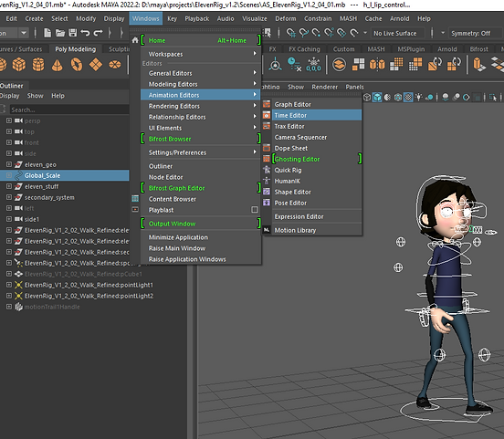The width and height of the screenshot is (504, 439).
Task: Open the Workspaces submenu
Action: pos(201,54)
